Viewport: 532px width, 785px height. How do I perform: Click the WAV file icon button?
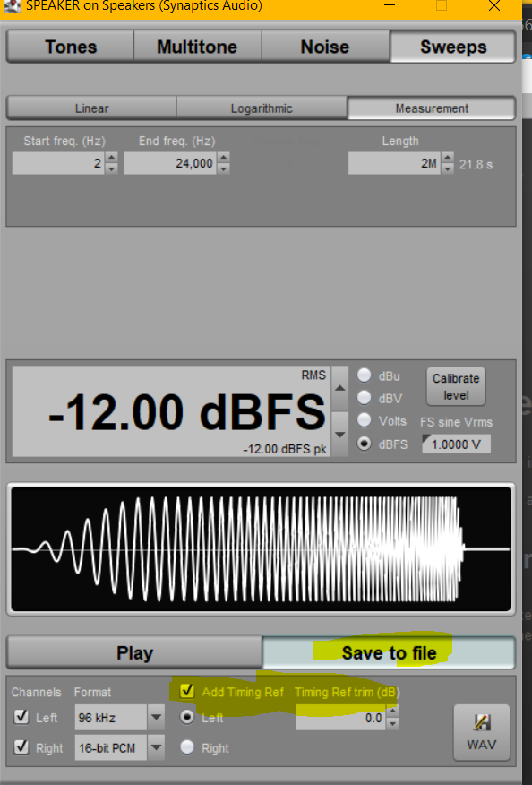click(x=482, y=732)
